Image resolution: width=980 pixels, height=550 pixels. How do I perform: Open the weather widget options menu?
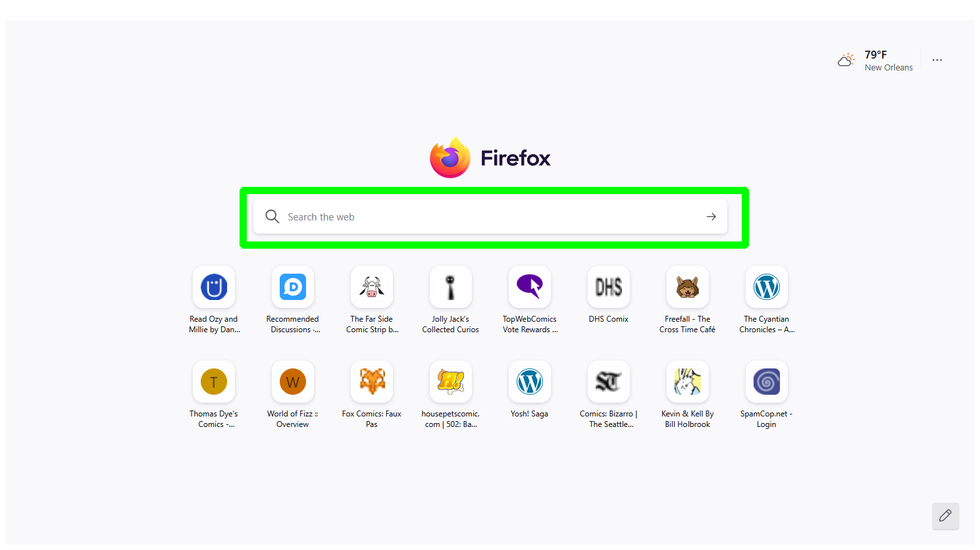(937, 61)
